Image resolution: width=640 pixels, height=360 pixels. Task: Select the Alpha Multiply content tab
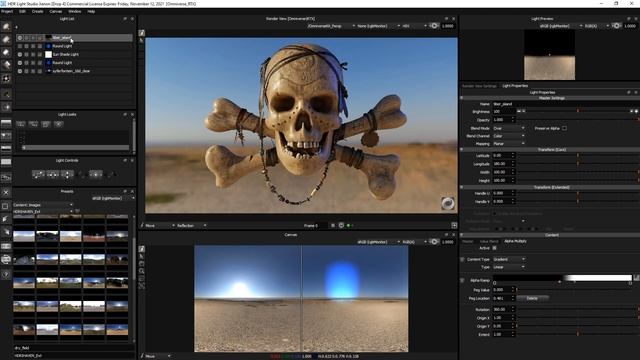pyautogui.click(x=515, y=241)
